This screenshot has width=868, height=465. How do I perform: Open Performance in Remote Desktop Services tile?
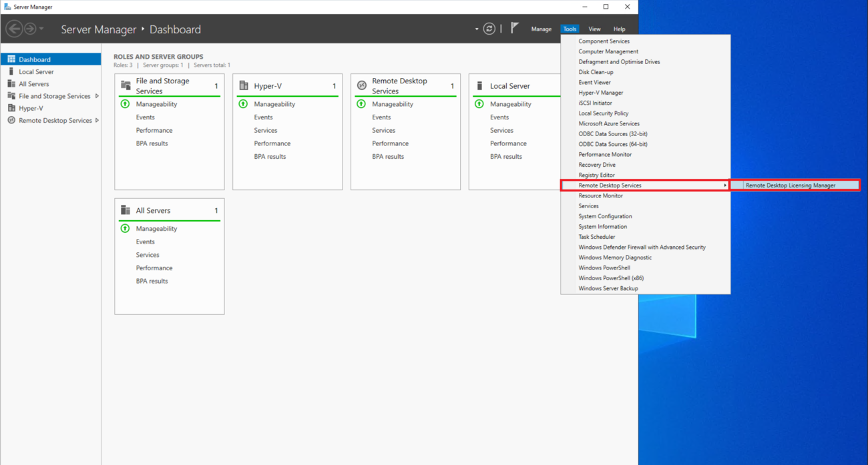pyautogui.click(x=390, y=143)
